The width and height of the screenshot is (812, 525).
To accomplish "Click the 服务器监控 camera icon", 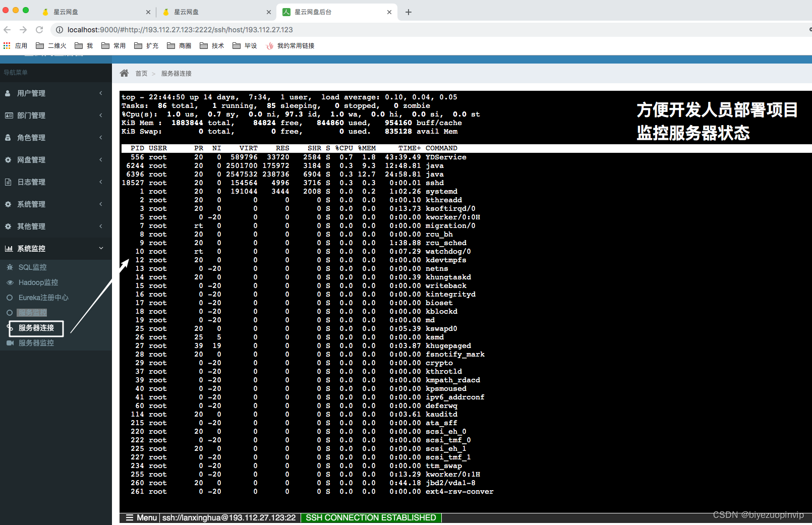I will click(x=10, y=343).
